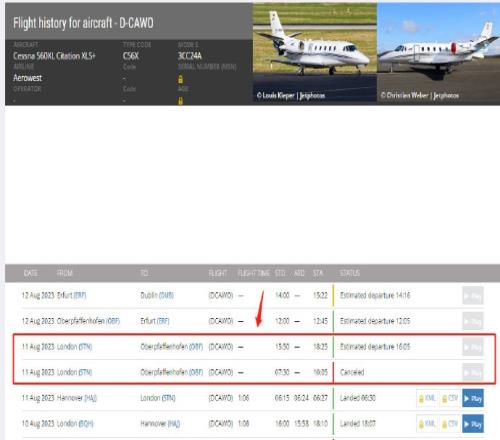500x440 pixels.
Task: Open the Christian Weber aircraft photo
Action: [438, 53]
